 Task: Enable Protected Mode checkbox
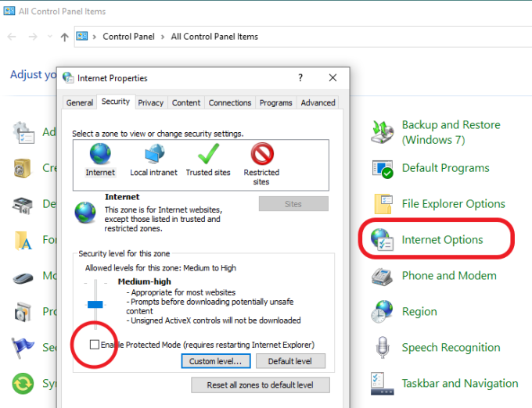95,345
